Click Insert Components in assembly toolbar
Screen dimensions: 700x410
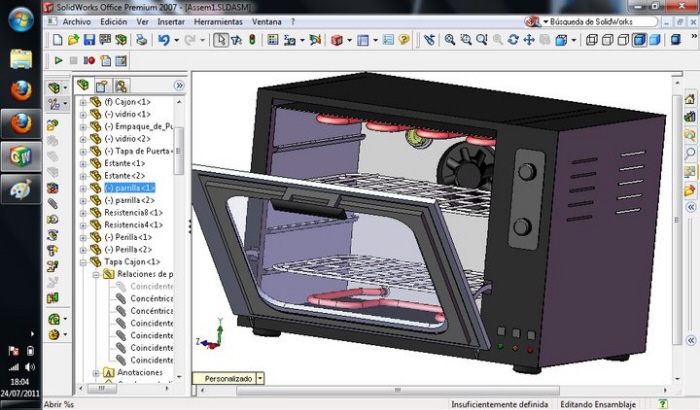click(x=54, y=126)
